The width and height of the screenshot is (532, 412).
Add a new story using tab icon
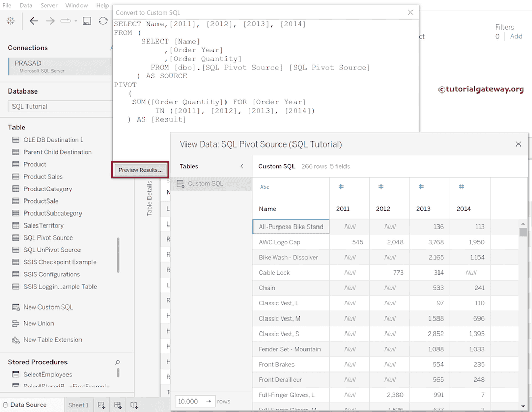click(x=134, y=405)
